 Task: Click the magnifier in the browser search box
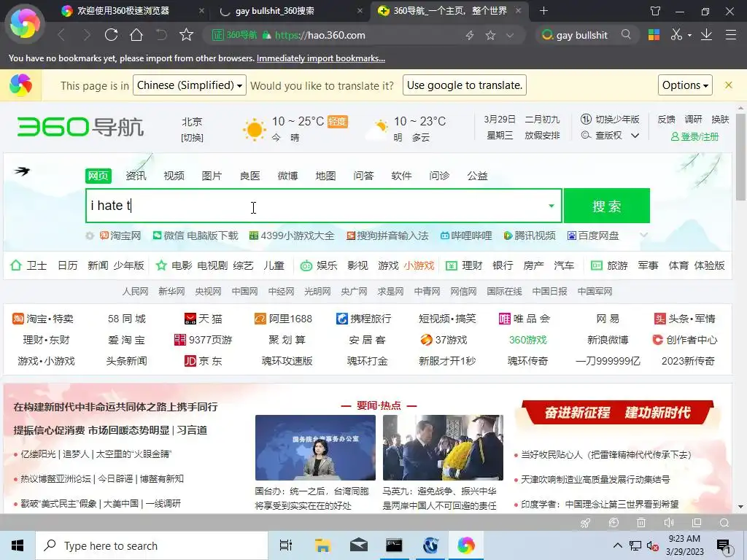point(626,34)
